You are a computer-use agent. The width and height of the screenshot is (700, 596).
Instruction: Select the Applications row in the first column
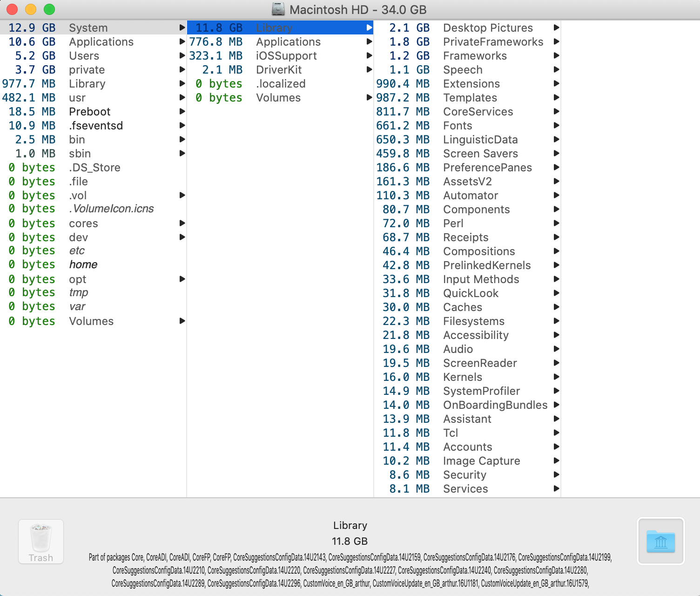click(x=93, y=42)
